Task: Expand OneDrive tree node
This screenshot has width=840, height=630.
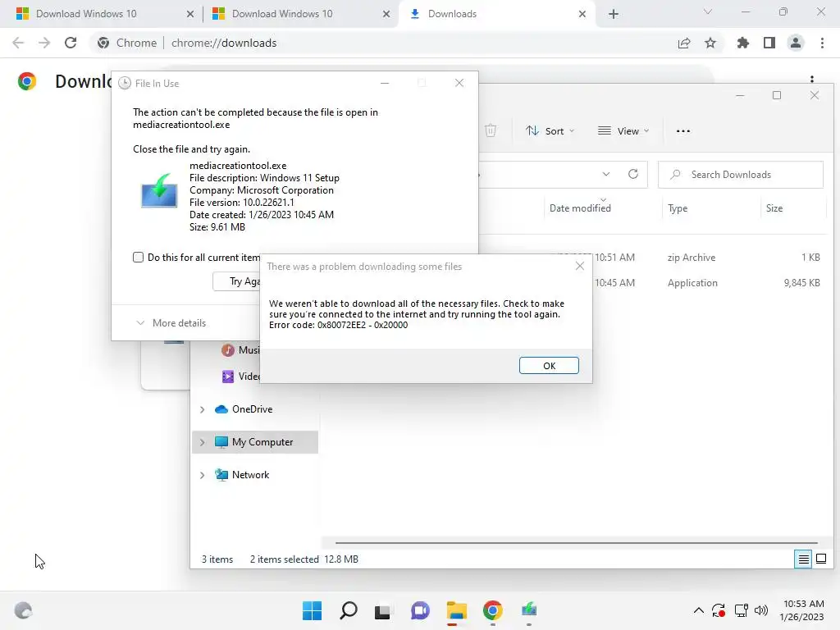Action: pyautogui.click(x=202, y=409)
